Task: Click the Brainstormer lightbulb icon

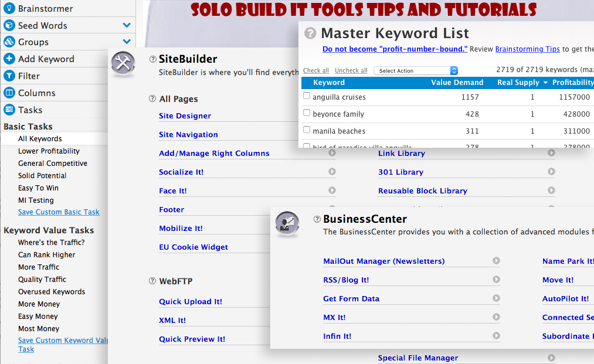Action: coord(9,8)
